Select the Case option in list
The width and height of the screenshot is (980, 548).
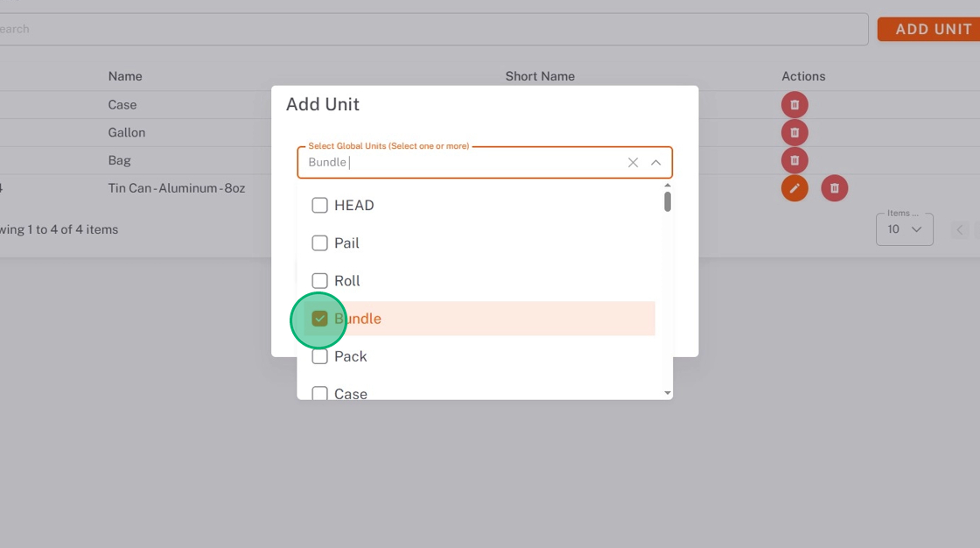(351, 393)
